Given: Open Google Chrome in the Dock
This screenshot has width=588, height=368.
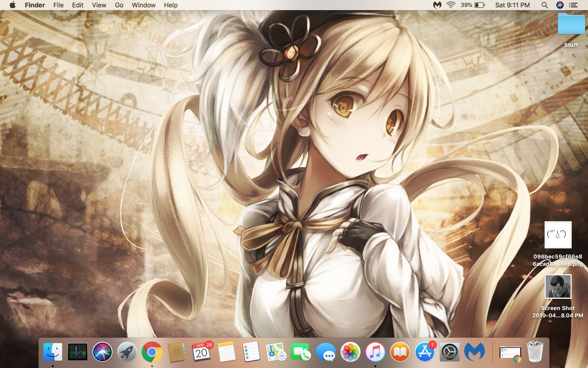Looking at the screenshot, I should [x=152, y=352].
